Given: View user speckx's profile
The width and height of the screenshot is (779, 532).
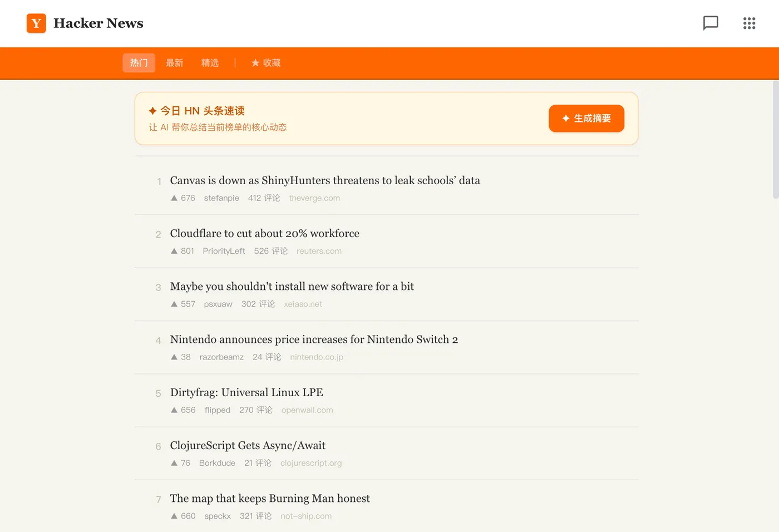Looking at the screenshot, I should (218, 516).
